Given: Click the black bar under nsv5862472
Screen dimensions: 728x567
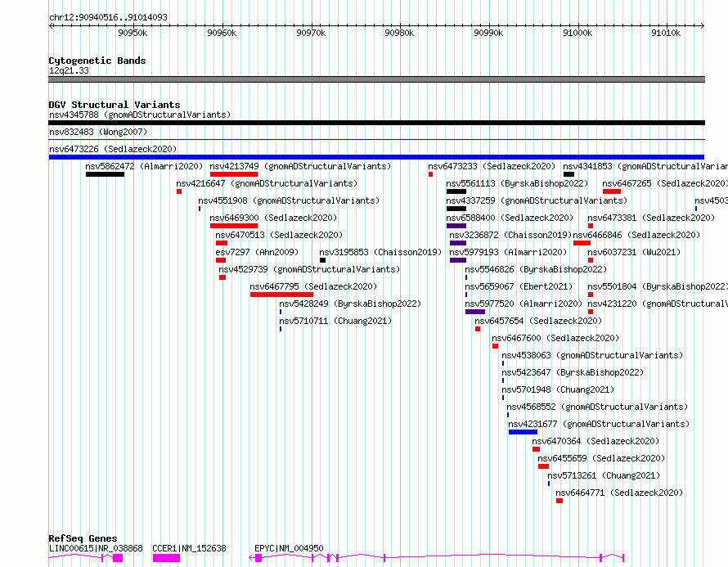Looking at the screenshot, I should (105, 174).
